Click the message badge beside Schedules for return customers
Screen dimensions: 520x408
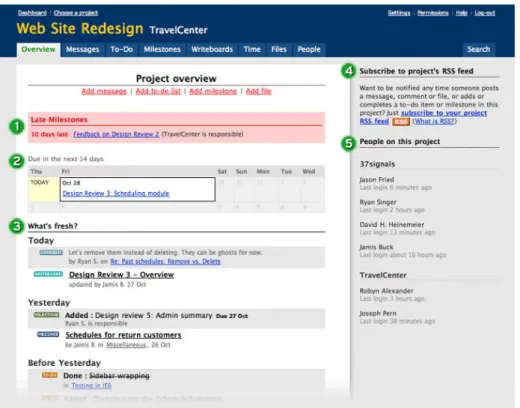click(x=48, y=334)
